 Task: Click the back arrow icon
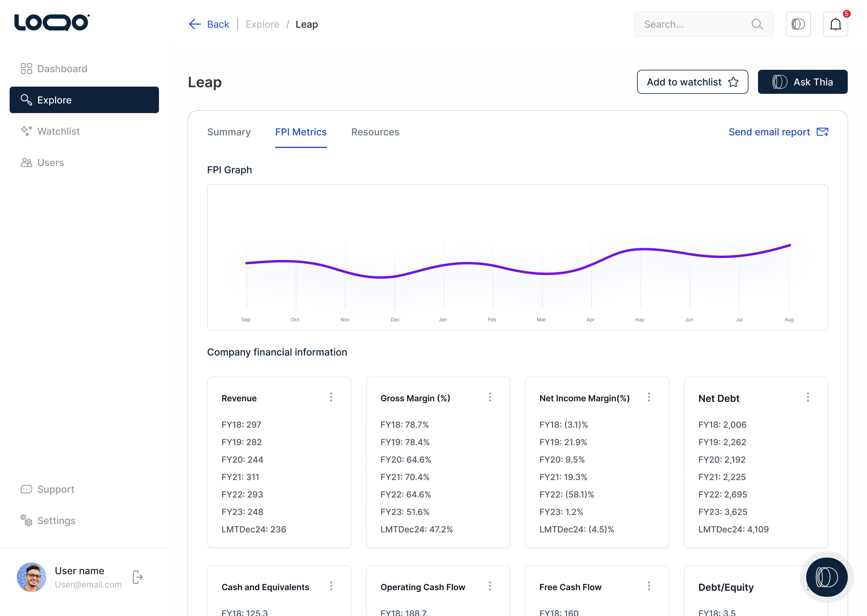tap(195, 24)
